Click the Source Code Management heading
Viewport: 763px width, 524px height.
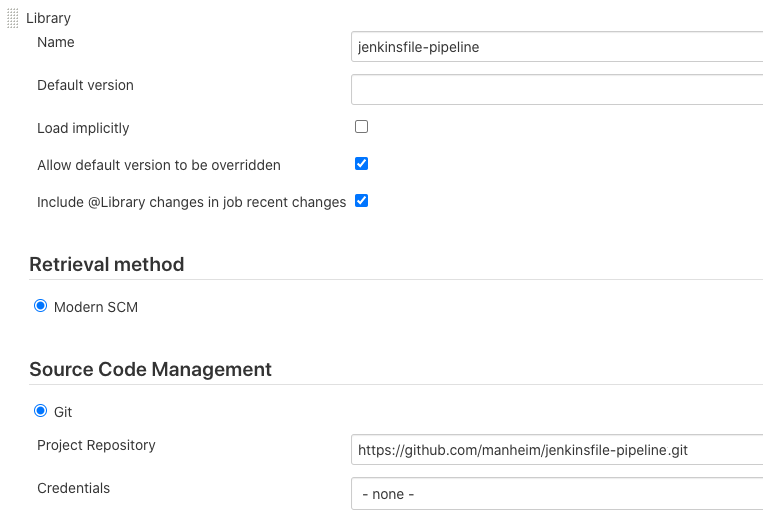[x=150, y=369]
